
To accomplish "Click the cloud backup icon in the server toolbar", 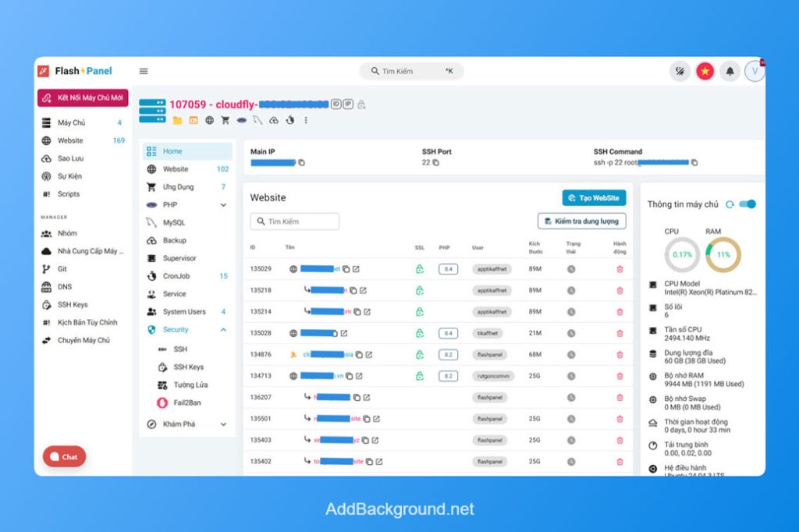I will click(274, 120).
